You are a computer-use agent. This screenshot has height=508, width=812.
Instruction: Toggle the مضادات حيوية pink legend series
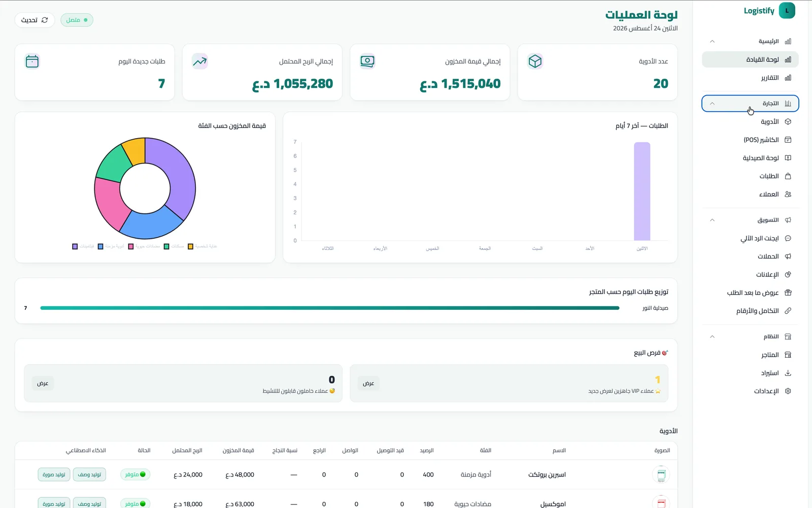[144, 246]
